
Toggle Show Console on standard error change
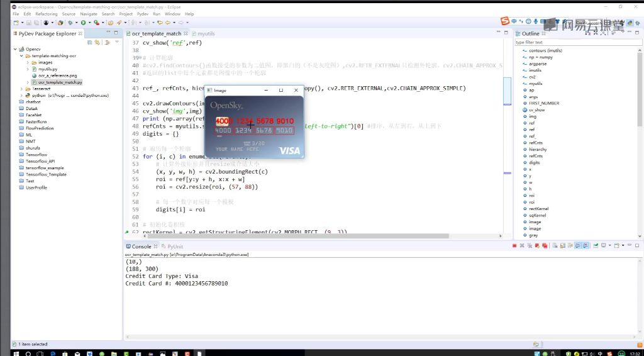point(586,245)
